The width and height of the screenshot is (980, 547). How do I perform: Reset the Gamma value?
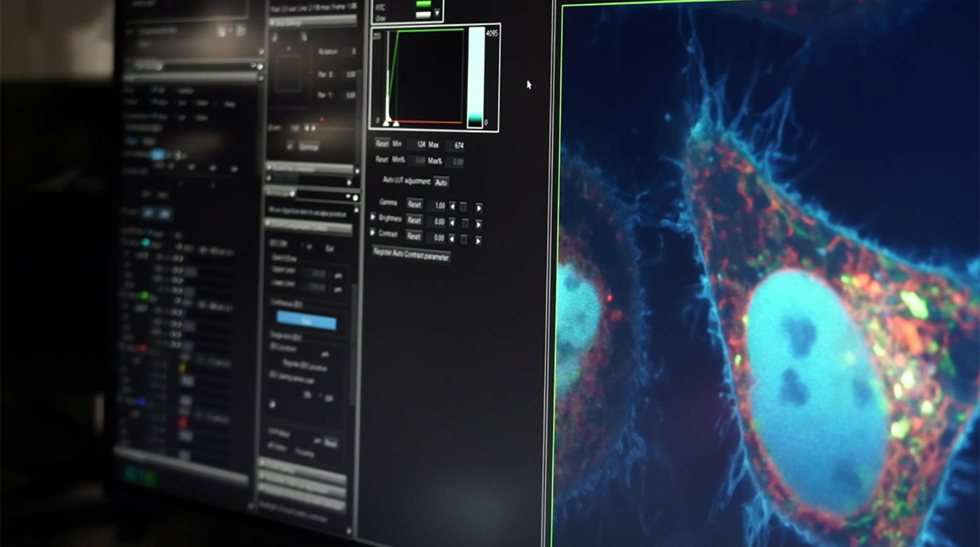414,204
